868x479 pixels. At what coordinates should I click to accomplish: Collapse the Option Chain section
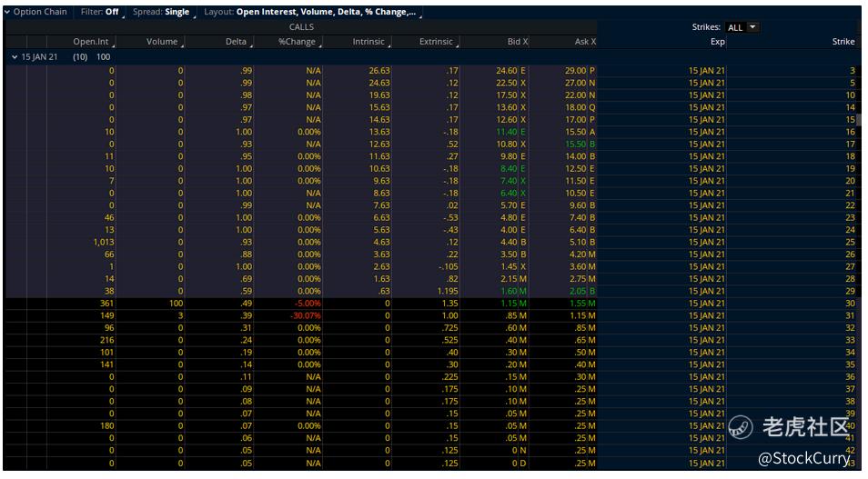pos(7,12)
